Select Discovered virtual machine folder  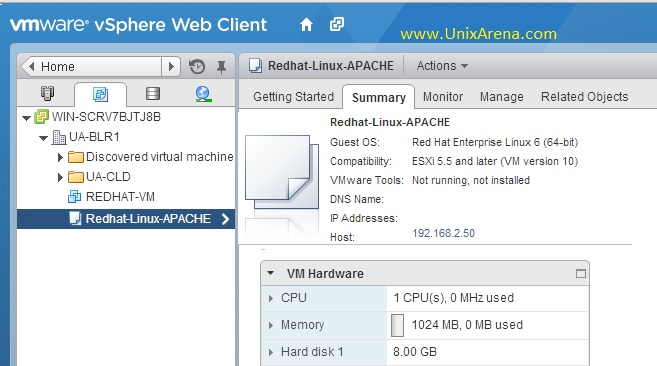pyautogui.click(x=160, y=157)
